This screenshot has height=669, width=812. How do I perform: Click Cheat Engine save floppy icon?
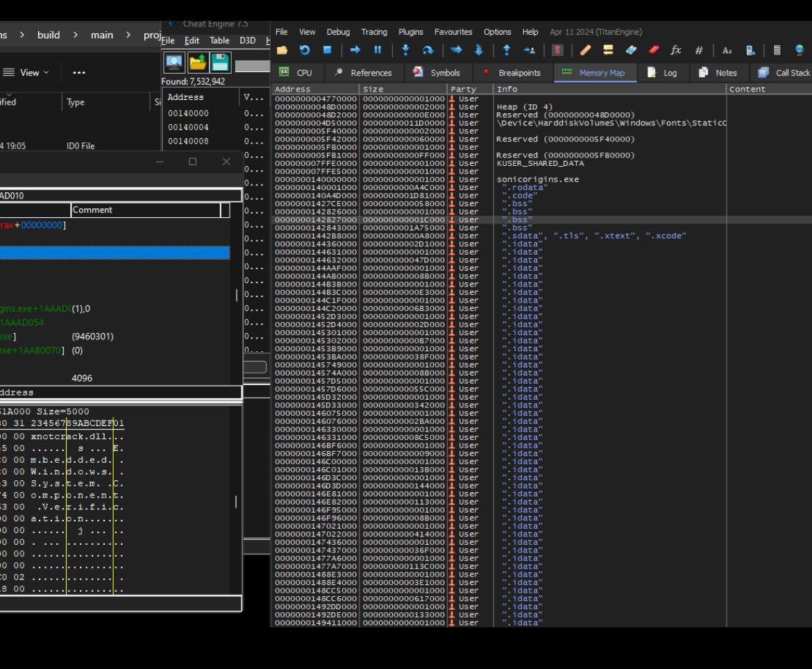220,62
